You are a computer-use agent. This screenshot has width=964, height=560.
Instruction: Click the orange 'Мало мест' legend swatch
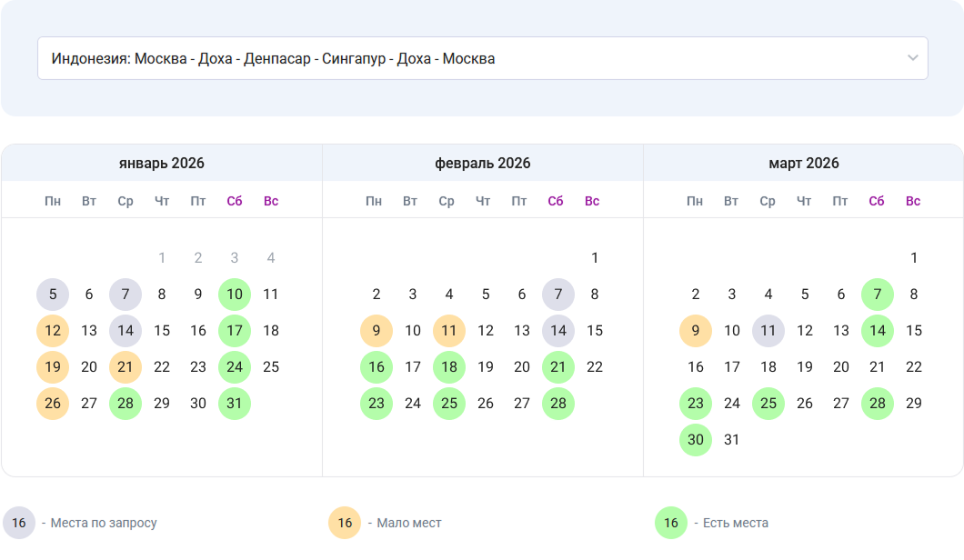point(345,523)
